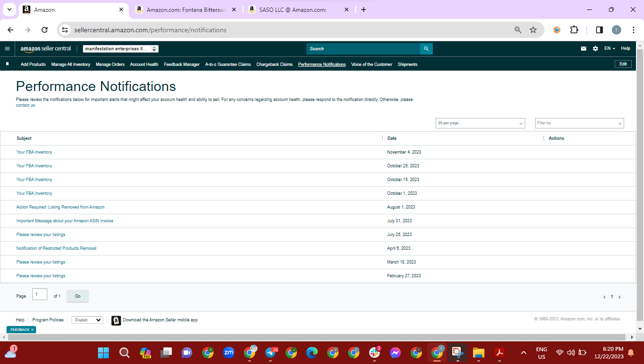Open Telegram from the taskbar
Image resolution: width=644 pixels, height=364 pixels.
270,353
